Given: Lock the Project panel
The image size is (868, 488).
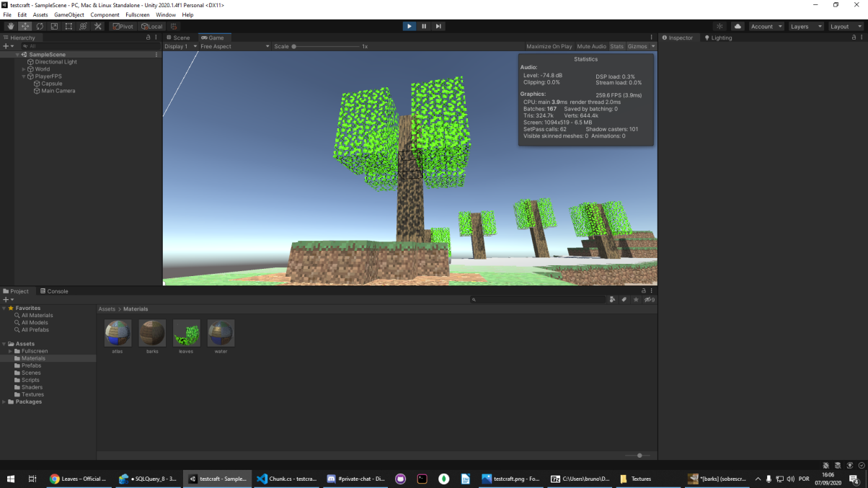Looking at the screenshot, I should [644, 290].
